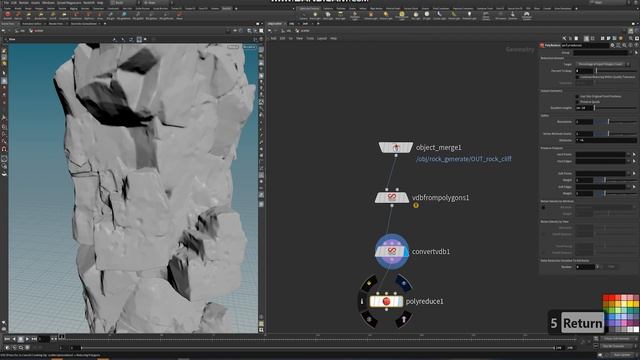Click the Sky Light shelf tool

tap(416, 16)
